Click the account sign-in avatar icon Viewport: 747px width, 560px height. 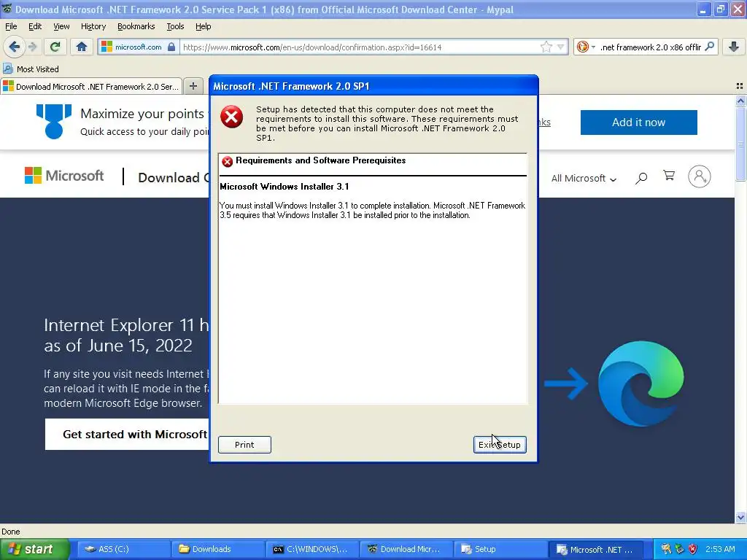click(x=699, y=176)
